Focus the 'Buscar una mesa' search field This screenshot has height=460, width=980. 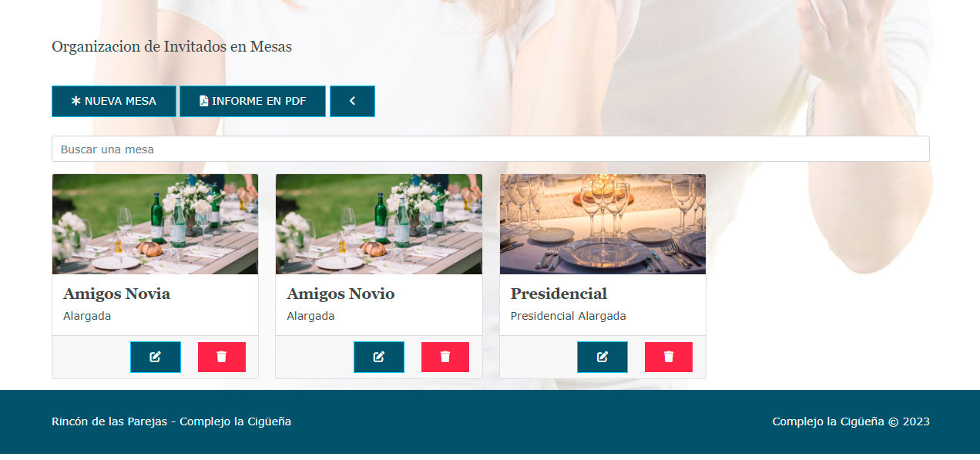click(x=490, y=149)
